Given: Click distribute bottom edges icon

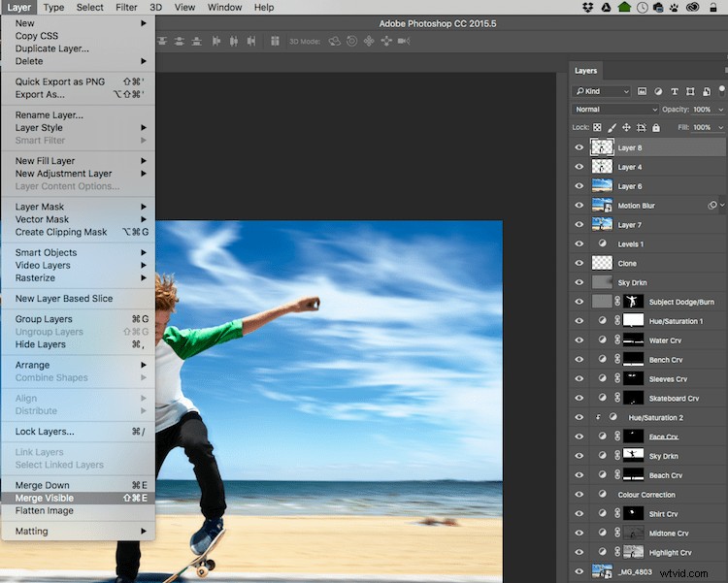Looking at the screenshot, I should (197, 42).
